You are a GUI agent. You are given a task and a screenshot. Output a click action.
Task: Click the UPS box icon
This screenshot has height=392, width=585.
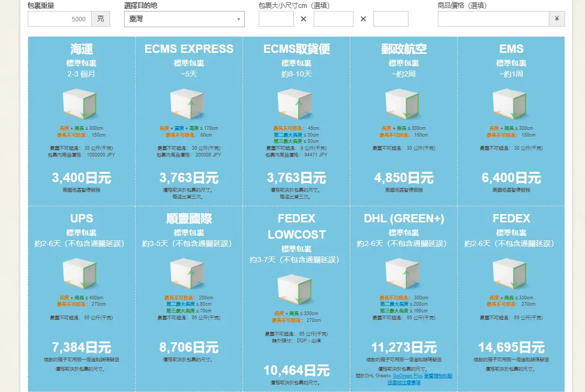[80, 274]
